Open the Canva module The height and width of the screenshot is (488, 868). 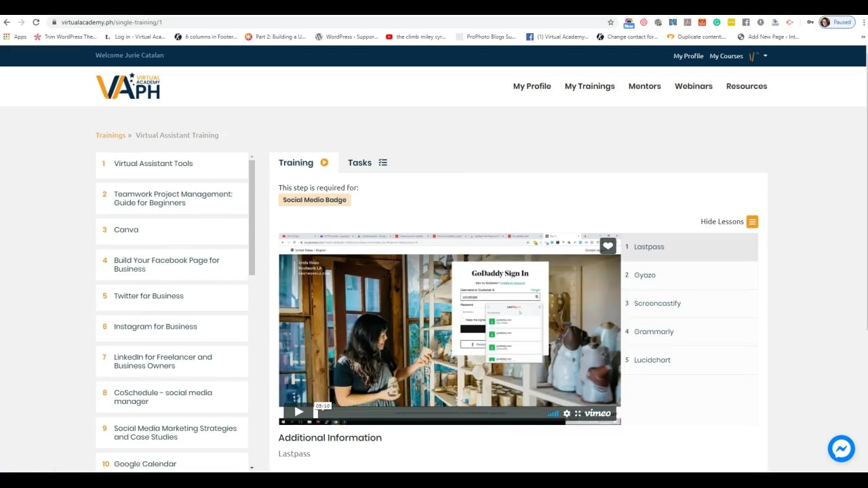172,230
